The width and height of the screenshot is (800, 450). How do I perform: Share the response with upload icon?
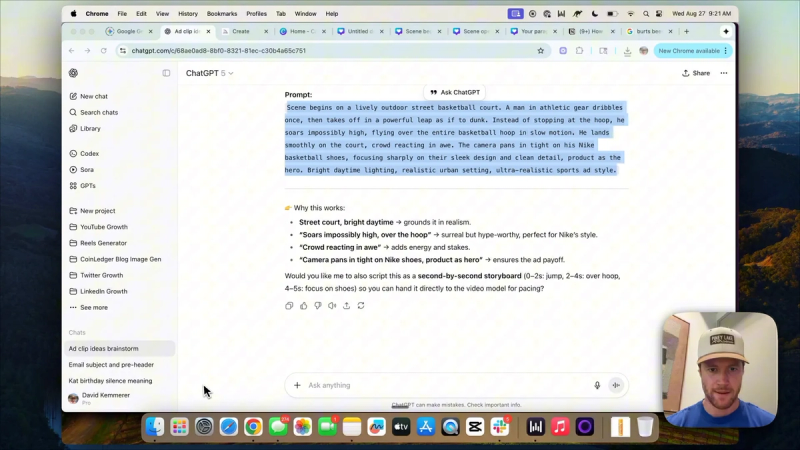coord(346,306)
